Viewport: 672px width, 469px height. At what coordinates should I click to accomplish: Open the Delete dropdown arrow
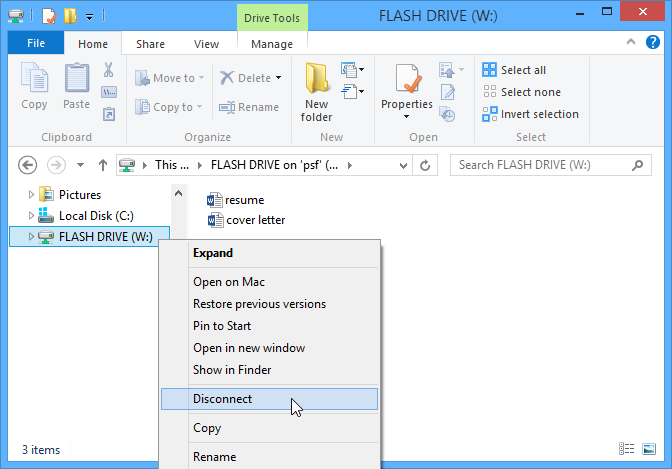[279, 78]
